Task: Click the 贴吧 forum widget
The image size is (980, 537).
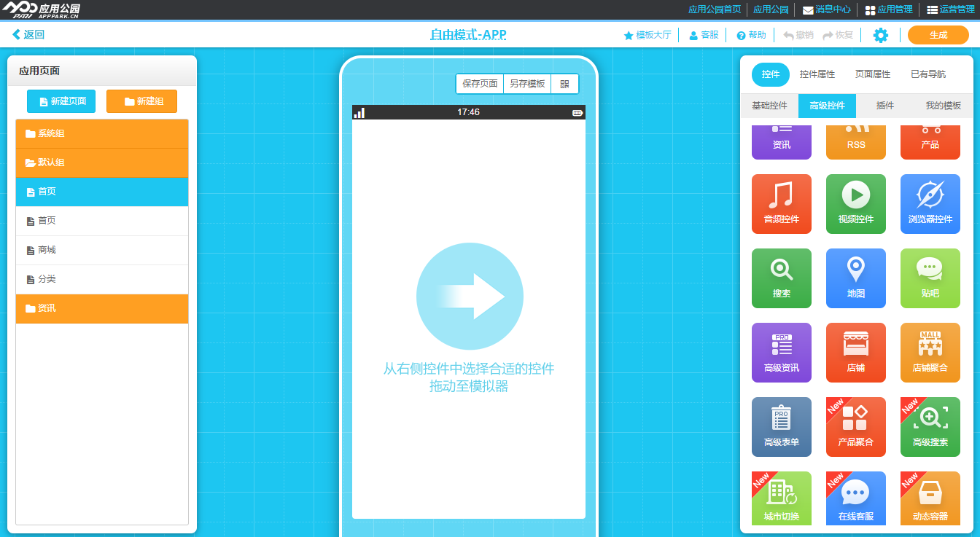Action: [x=930, y=278]
